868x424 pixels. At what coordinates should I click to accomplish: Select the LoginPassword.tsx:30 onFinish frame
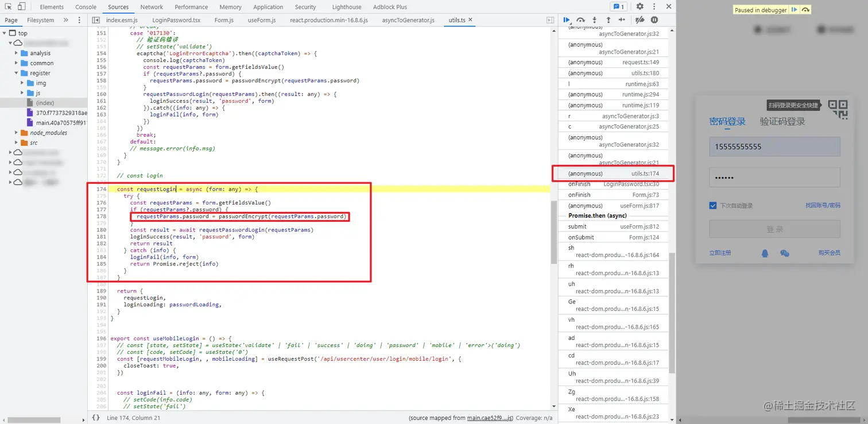[x=613, y=184]
